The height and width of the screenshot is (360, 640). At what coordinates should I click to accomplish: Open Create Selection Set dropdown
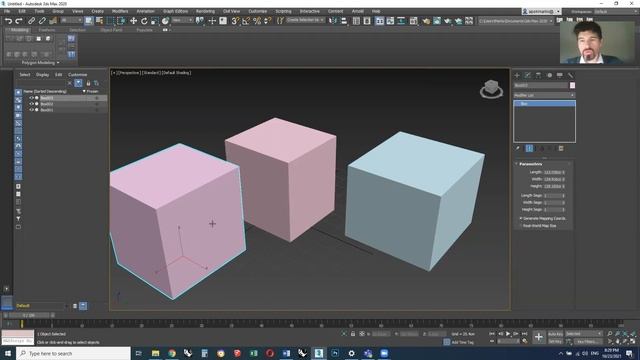(305, 20)
